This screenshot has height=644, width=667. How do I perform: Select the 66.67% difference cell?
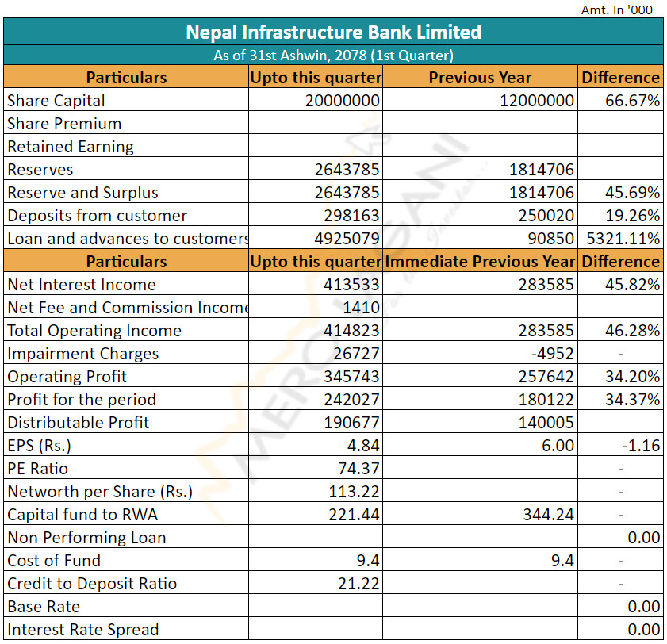[x=632, y=101]
